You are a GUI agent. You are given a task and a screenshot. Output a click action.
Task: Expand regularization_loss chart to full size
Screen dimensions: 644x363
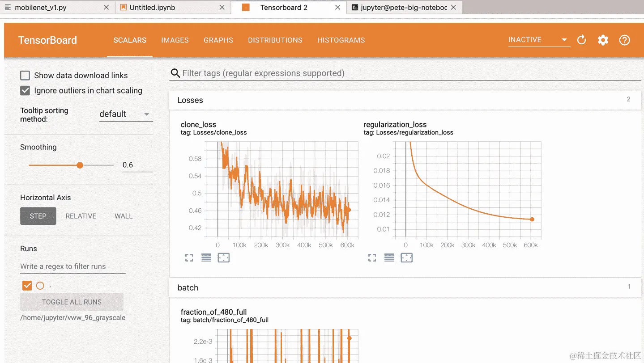click(372, 257)
